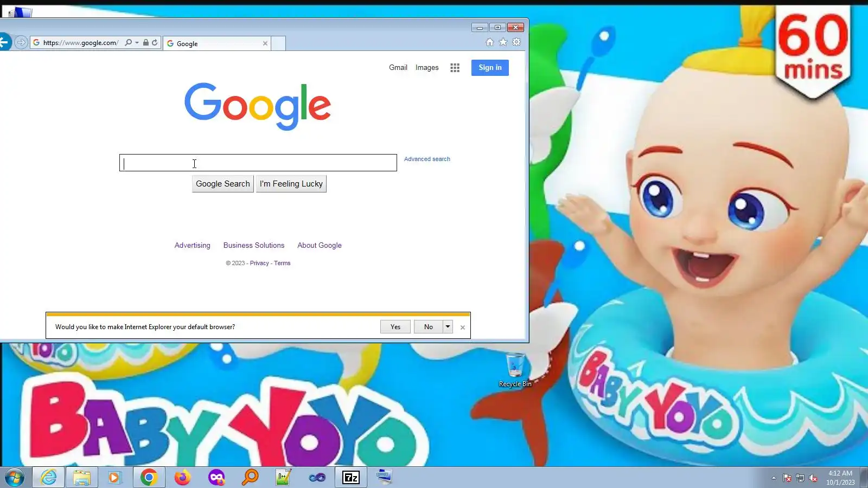Image resolution: width=868 pixels, height=488 pixels.
Task: Go back with the IE back arrow
Action: click(x=4, y=42)
